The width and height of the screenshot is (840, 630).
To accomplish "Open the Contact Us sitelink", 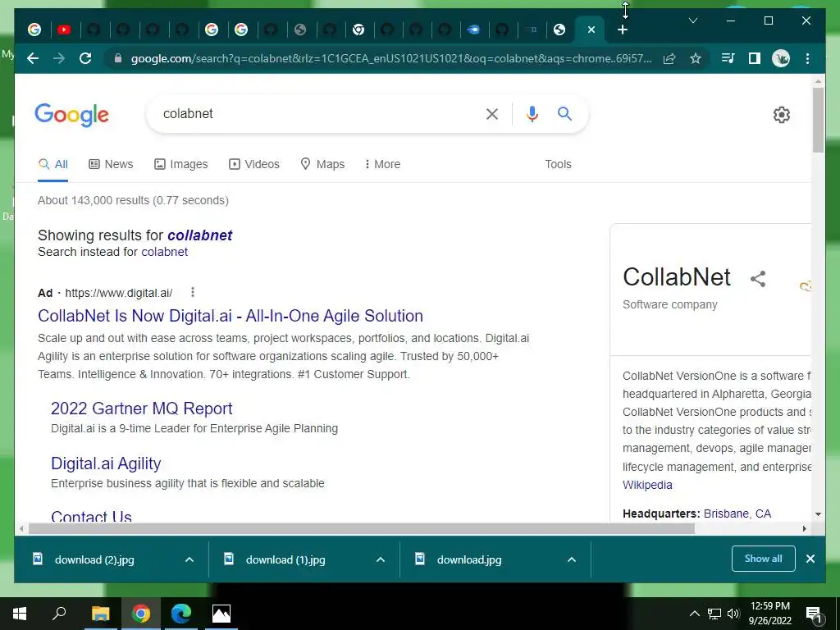I will tap(91, 515).
